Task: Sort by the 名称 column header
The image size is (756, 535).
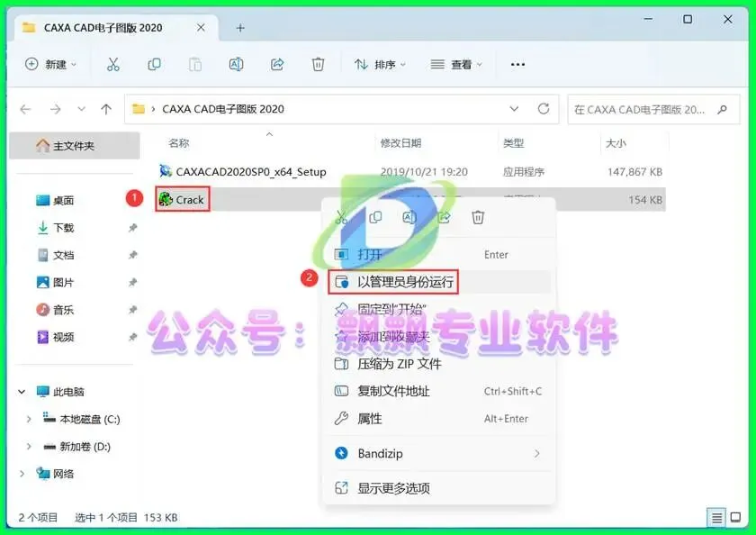Action: tap(179, 143)
